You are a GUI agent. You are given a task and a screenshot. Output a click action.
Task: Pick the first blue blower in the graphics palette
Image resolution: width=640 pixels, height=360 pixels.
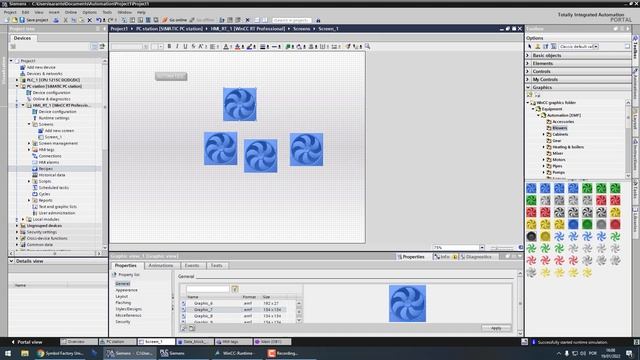pos(531,188)
